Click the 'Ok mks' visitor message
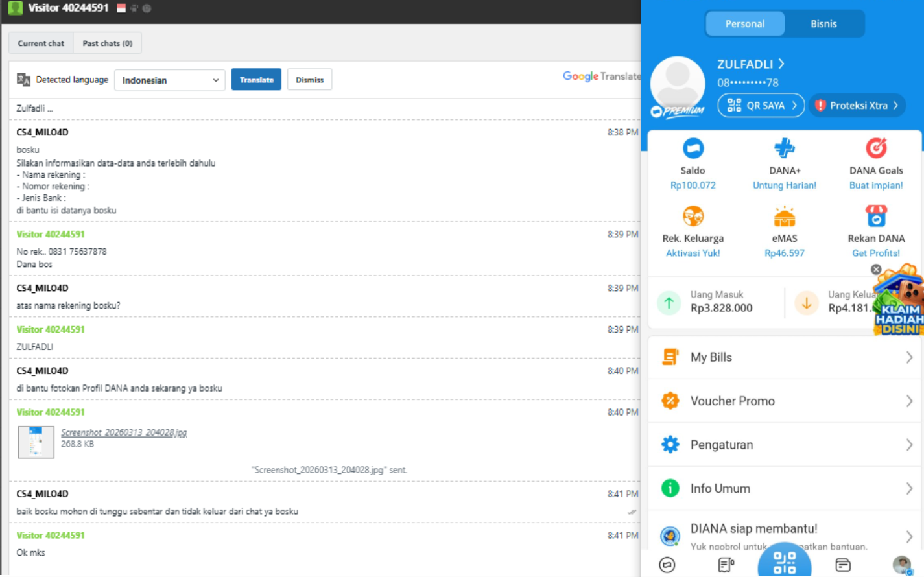Viewport: 924px width, 577px height. click(30, 553)
